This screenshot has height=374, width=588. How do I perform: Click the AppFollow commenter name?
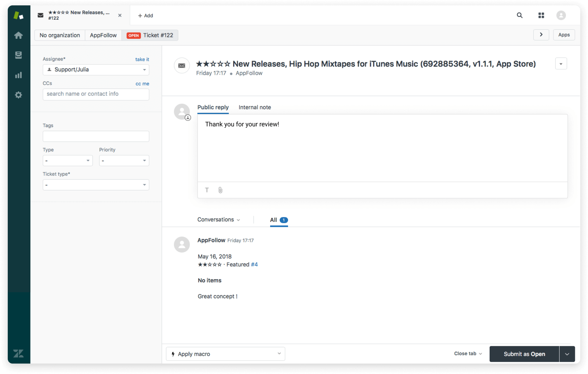[x=211, y=240]
